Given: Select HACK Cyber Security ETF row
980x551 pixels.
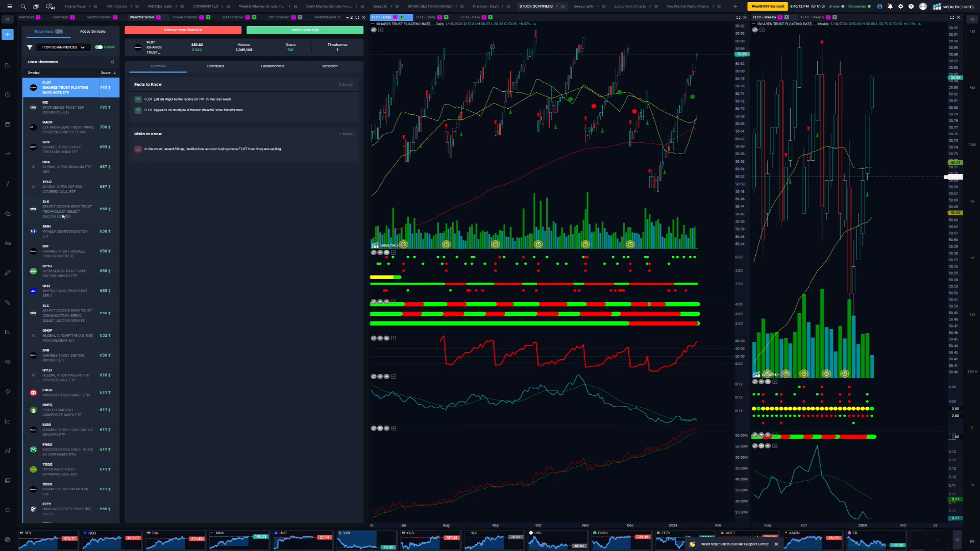Looking at the screenshot, I should (71, 127).
